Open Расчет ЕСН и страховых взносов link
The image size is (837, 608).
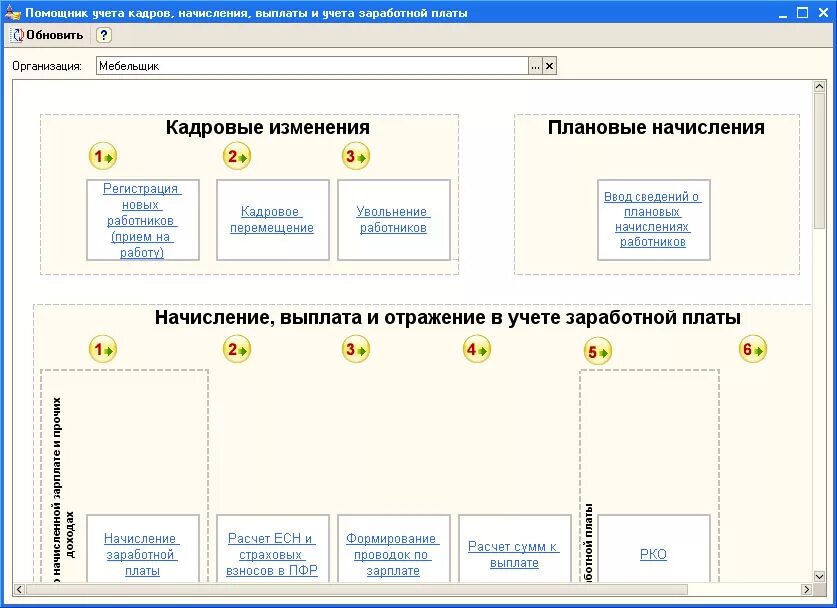coord(273,551)
